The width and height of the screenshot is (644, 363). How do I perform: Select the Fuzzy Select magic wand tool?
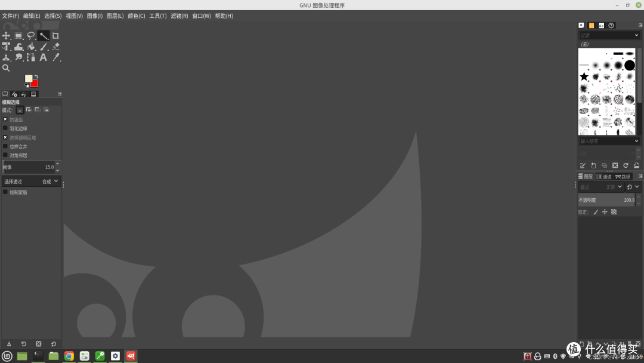[43, 36]
